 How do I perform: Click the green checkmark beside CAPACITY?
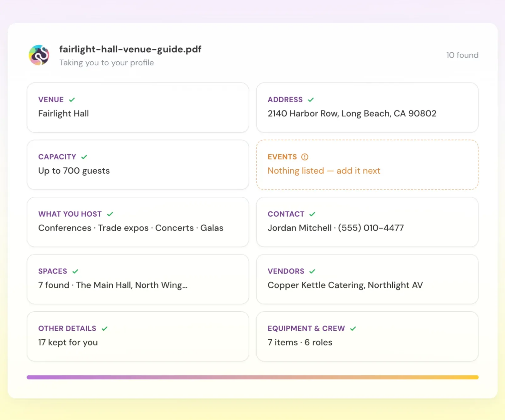click(84, 157)
